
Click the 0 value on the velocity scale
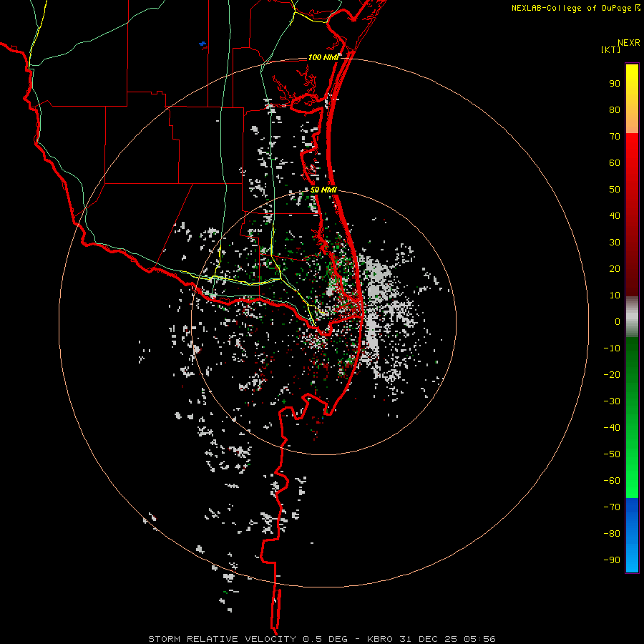(x=618, y=322)
